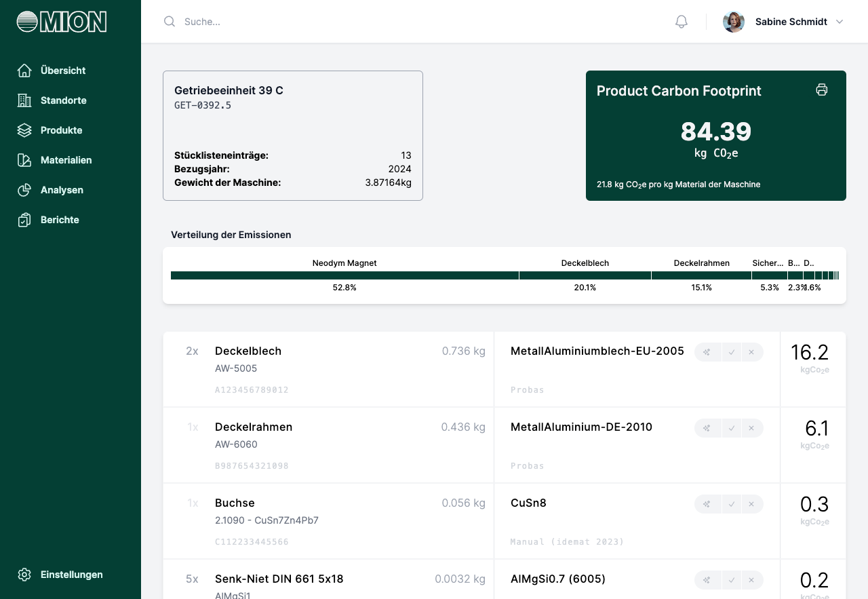868x599 pixels.
Task: Navigate to Berichte in the sidebar
Action: (60, 220)
